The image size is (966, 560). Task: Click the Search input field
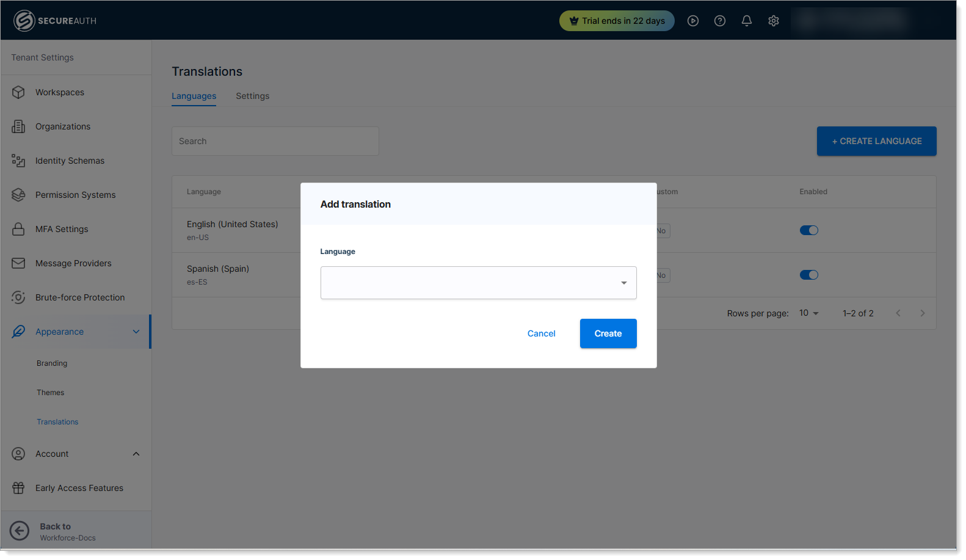point(275,141)
